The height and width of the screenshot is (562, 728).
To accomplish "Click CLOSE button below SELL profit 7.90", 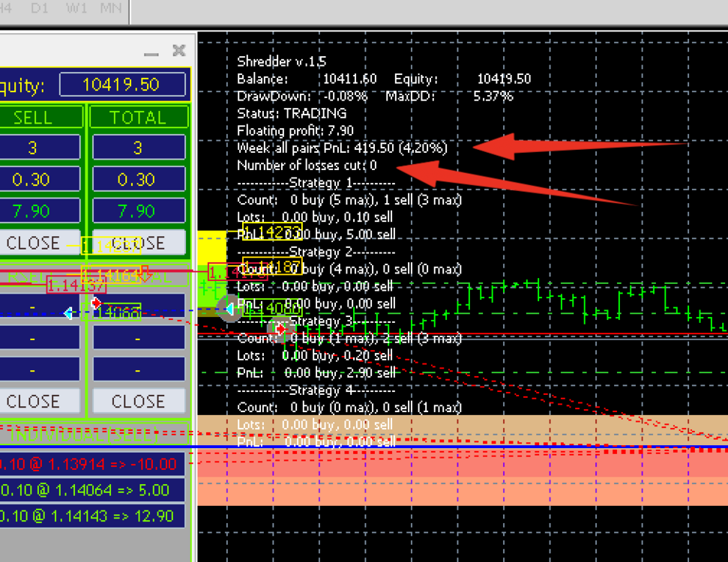I will [x=40, y=243].
